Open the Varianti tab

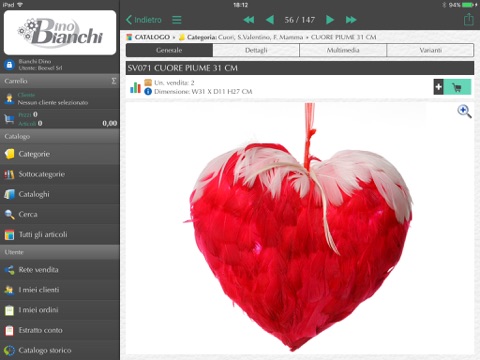pyautogui.click(x=430, y=50)
